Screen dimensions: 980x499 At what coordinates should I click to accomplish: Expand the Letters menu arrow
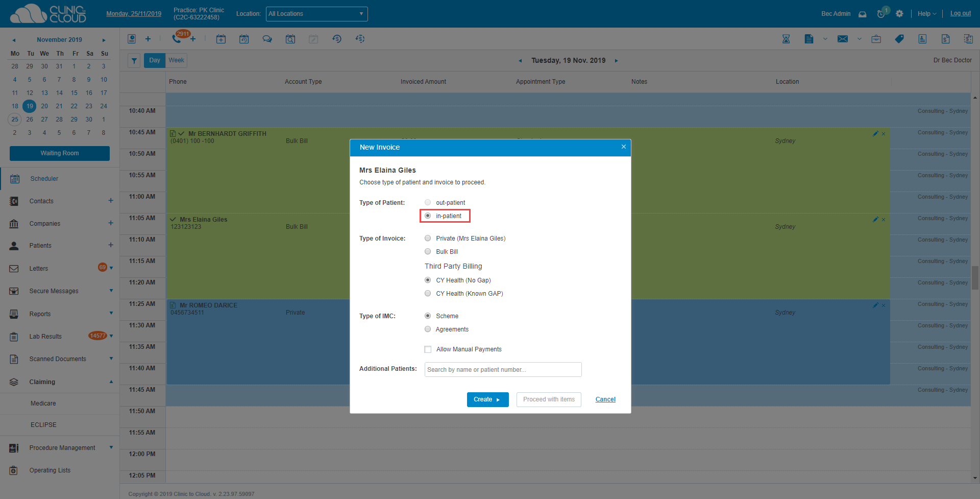tap(111, 268)
